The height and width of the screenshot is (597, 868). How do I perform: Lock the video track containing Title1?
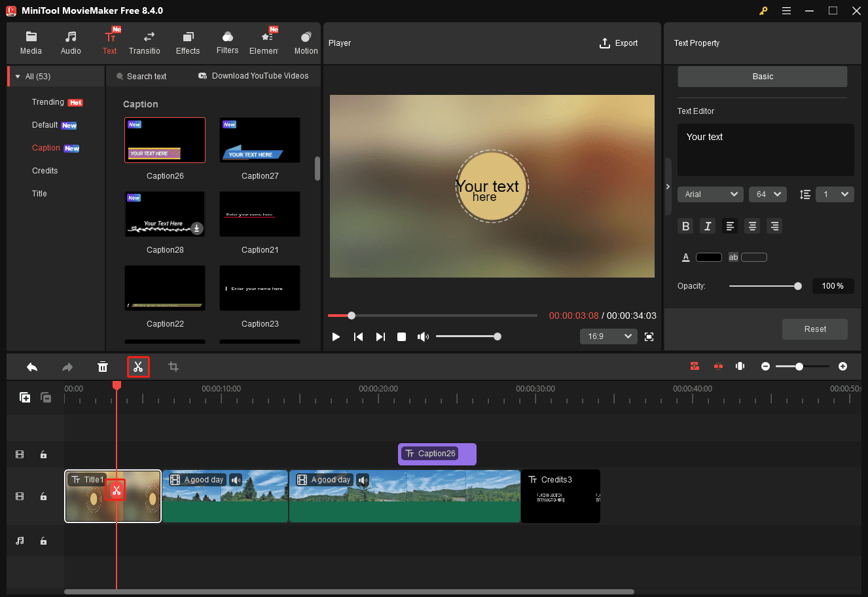point(43,496)
